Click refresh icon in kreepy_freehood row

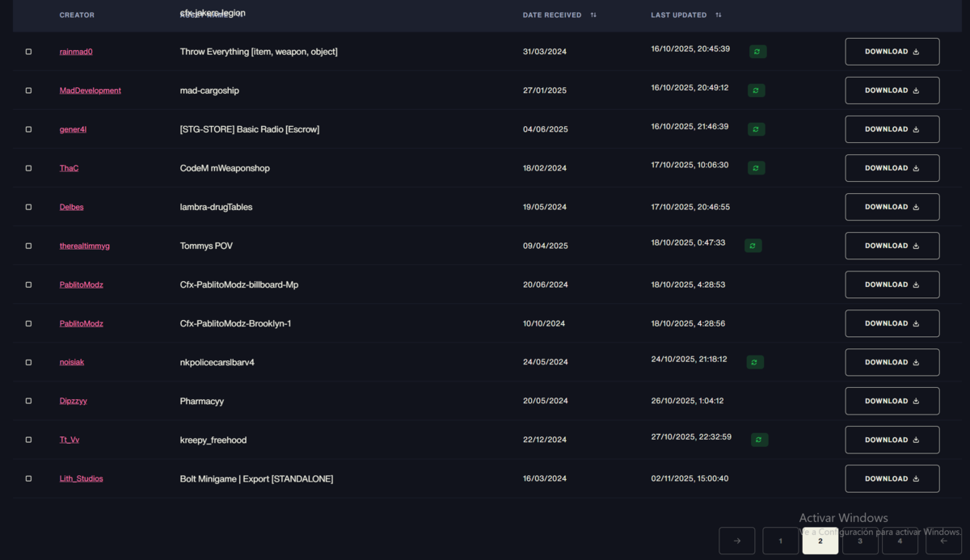click(x=759, y=440)
